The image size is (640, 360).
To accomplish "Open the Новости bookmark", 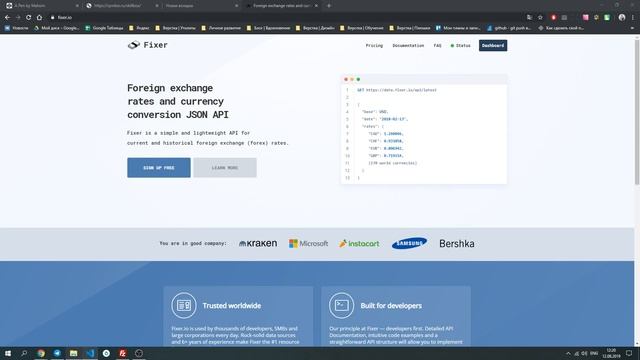I will (x=17, y=28).
